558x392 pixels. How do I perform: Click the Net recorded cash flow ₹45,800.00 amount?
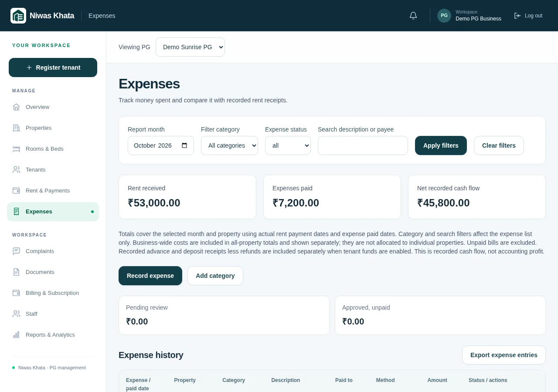(443, 203)
